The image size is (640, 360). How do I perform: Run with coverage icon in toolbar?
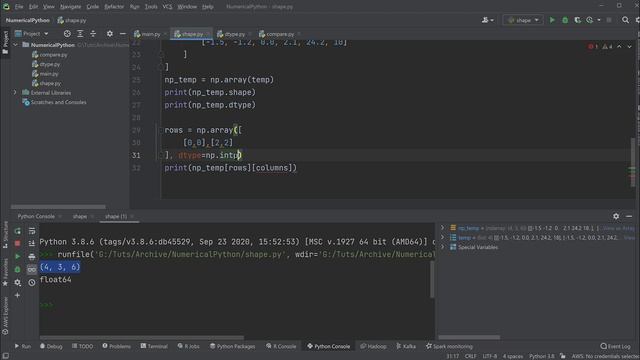pos(577,20)
